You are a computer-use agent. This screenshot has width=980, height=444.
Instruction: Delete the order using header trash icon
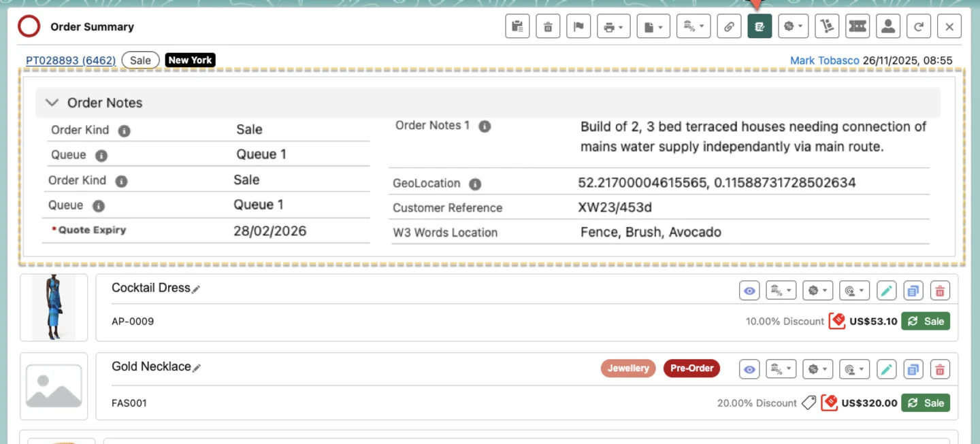pos(548,27)
